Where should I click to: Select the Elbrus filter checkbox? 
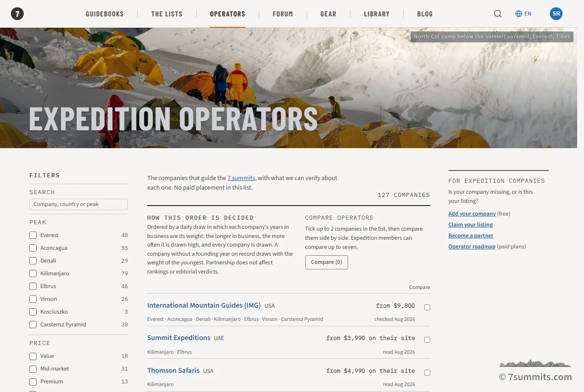(x=33, y=286)
